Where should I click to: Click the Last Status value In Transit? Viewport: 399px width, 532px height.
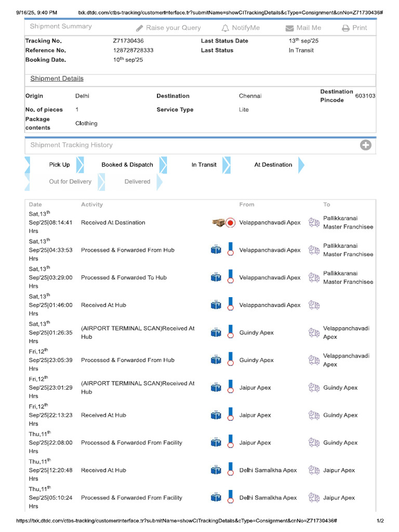(301, 50)
